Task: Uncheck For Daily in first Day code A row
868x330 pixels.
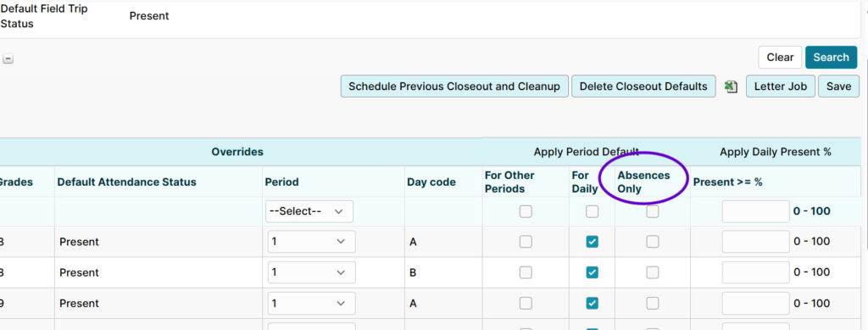Action: point(593,242)
